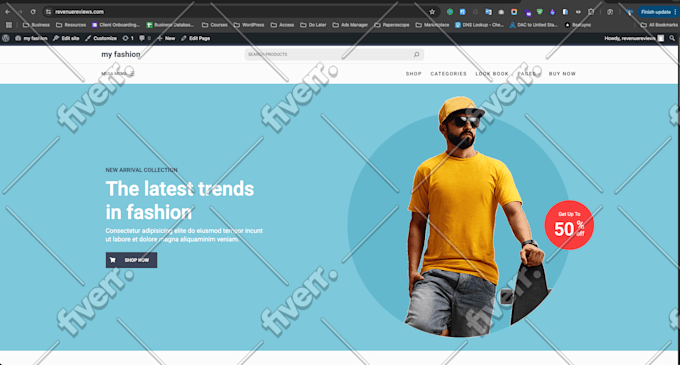The height and width of the screenshot is (365, 680).
Task: View the comments bubble in admin bar
Action: pyautogui.click(x=145, y=38)
